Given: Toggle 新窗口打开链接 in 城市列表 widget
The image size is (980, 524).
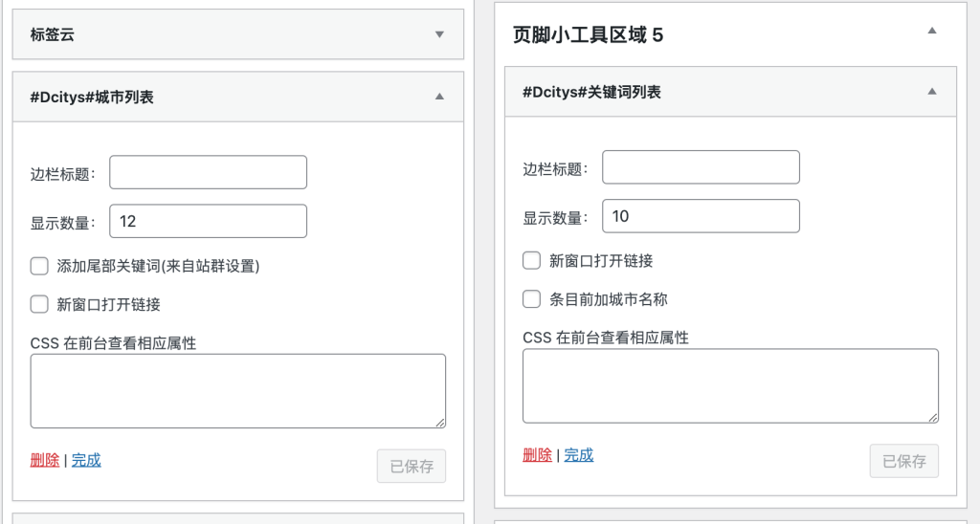Looking at the screenshot, I should tap(39, 304).
